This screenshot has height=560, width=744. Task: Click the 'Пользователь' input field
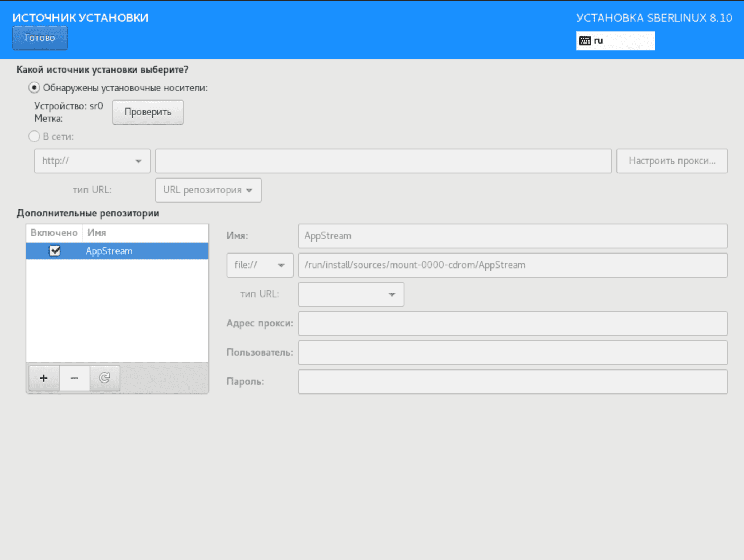tap(513, 352)
